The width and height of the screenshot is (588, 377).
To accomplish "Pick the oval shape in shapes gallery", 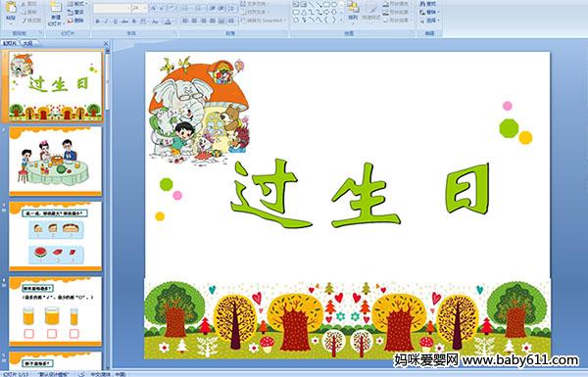I will coord(334,4).
